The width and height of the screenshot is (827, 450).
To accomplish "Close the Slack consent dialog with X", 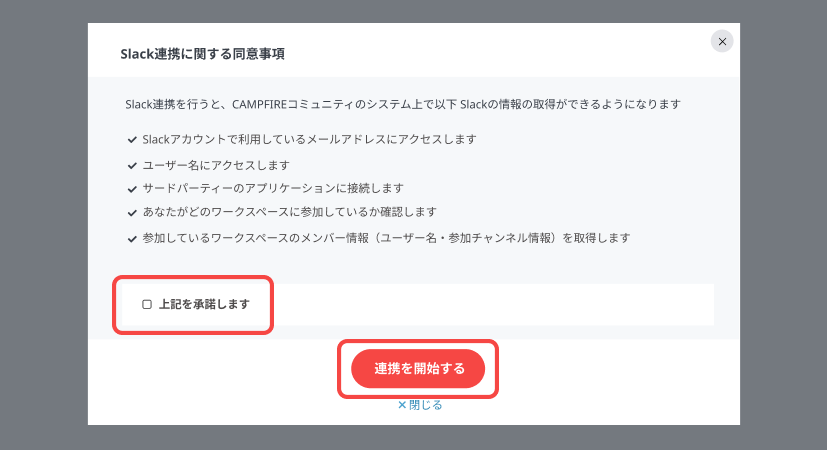I will (722, 41).
